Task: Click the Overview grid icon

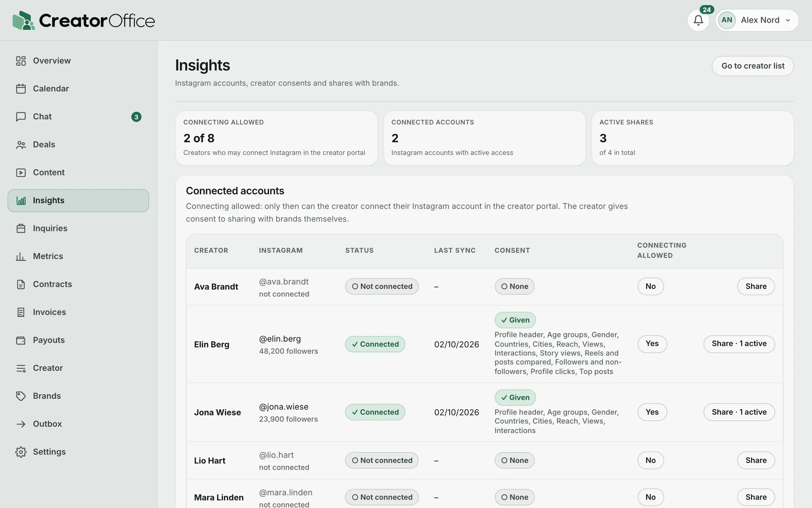Action: click(x=21, y=61)
